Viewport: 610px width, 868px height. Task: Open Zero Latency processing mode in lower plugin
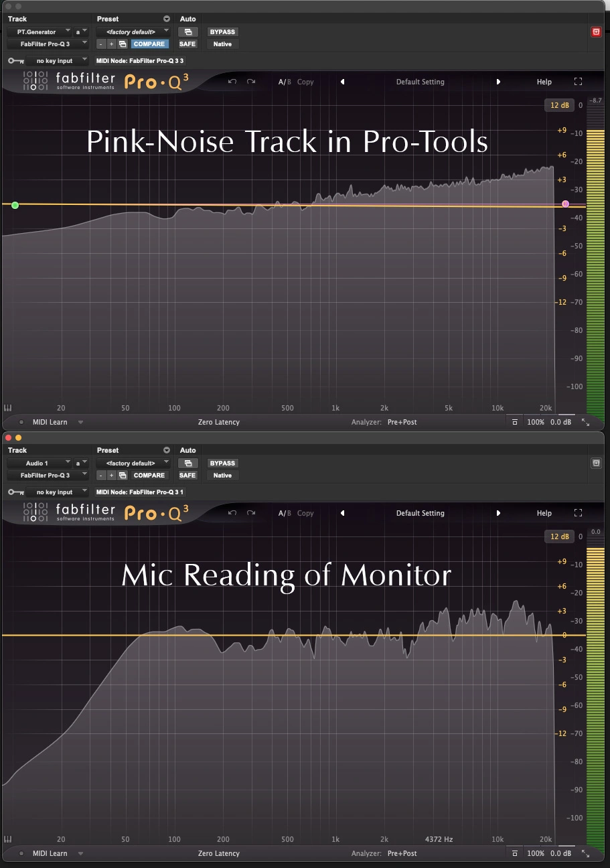coord(218,853)
